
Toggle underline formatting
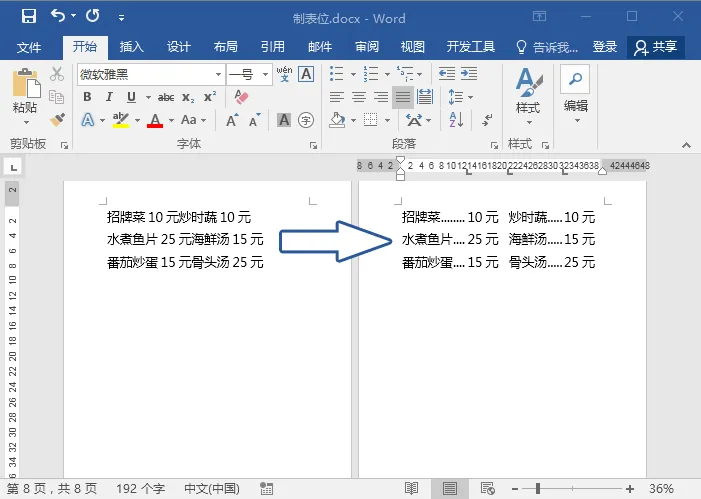coord(131,97)
